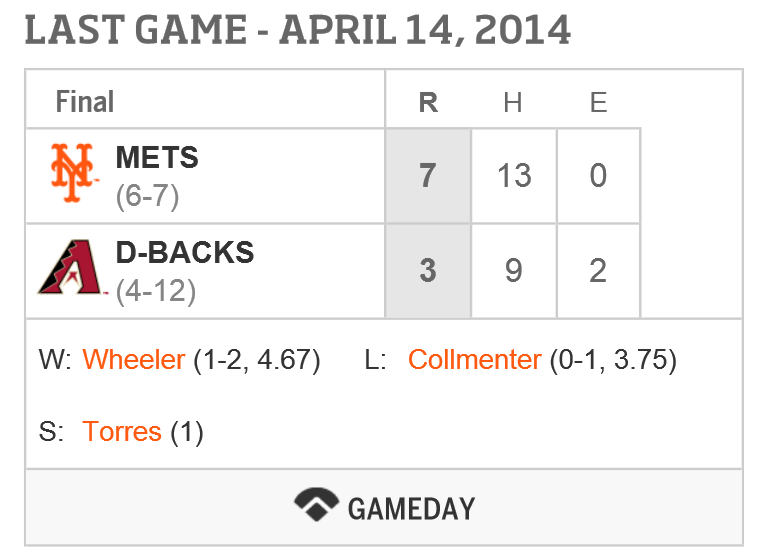Click the D-backs errors value of 2
Image resolution: width=764 pixels, height=560 pixels.
[598, 271]
